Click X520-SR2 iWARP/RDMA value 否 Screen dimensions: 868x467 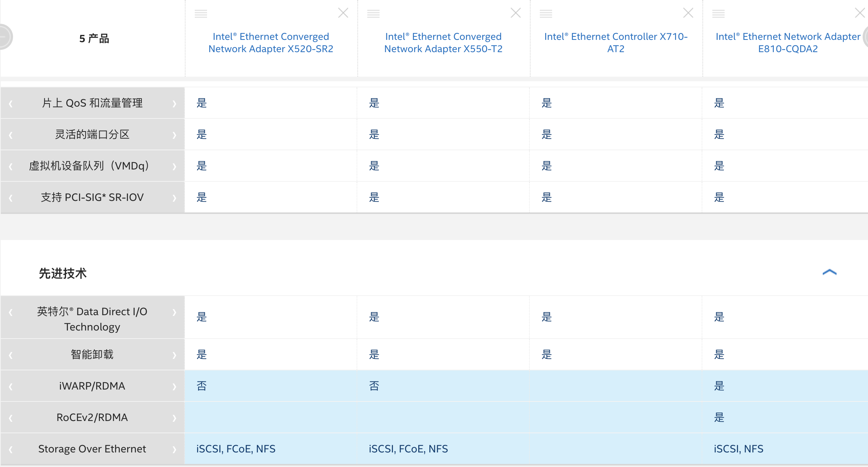coord(202,386)
